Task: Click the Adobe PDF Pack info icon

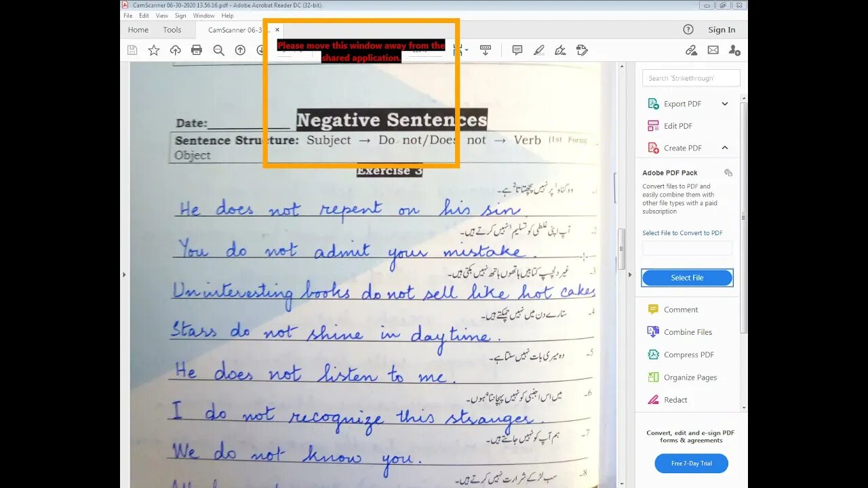Action: pos(728,173)
